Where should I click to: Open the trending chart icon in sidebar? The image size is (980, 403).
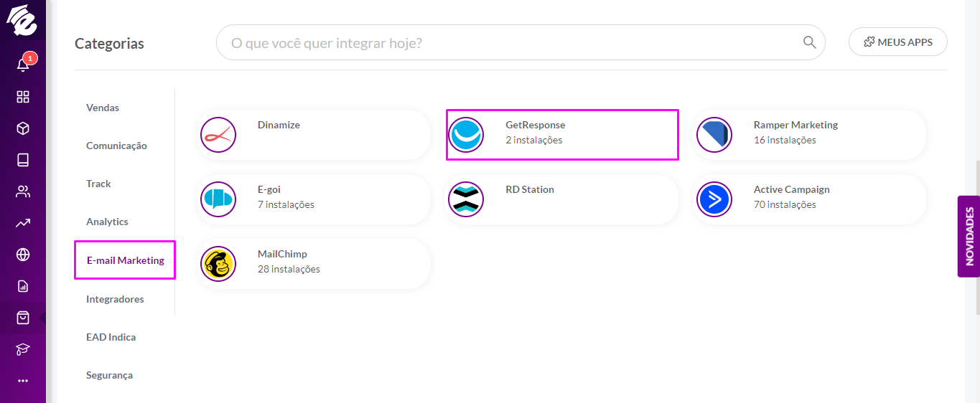click(x=23, y=223)
